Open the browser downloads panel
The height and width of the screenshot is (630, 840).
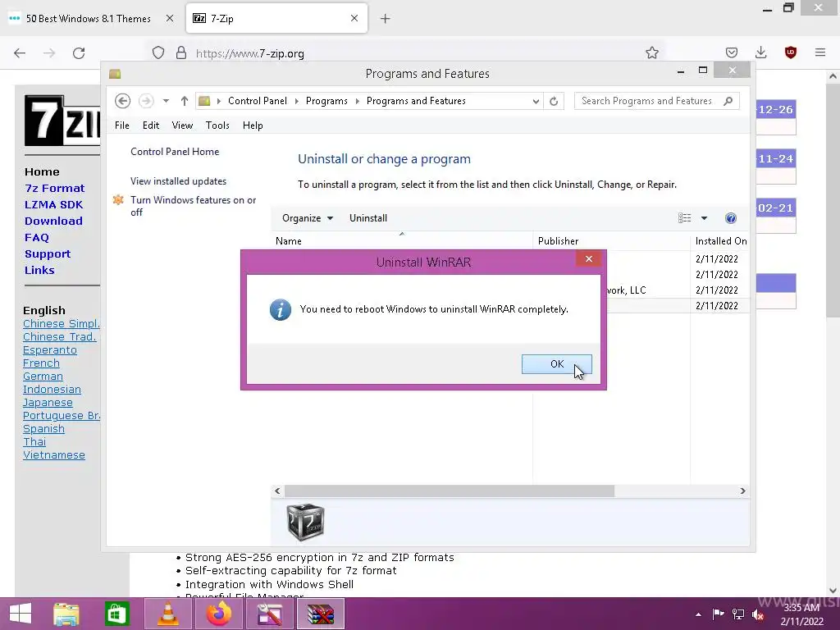[x=760, y=52]
